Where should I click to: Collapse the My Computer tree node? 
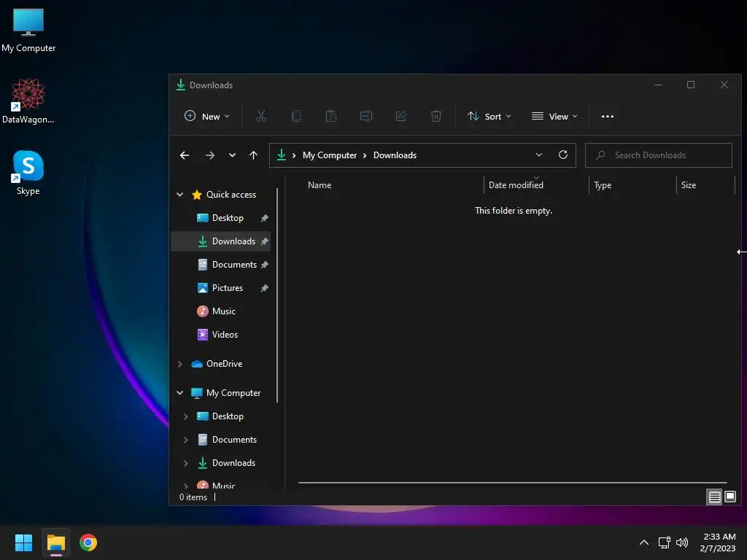point(180,393)
